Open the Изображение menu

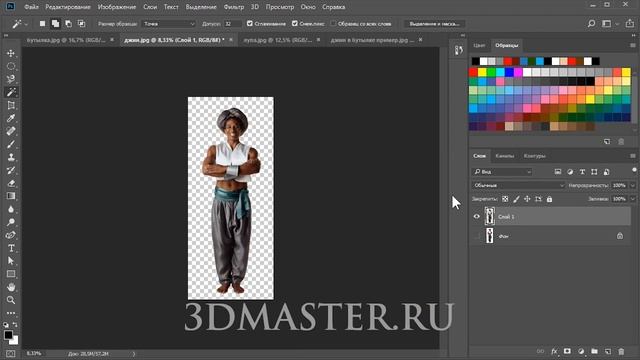(x=117, y=7)
